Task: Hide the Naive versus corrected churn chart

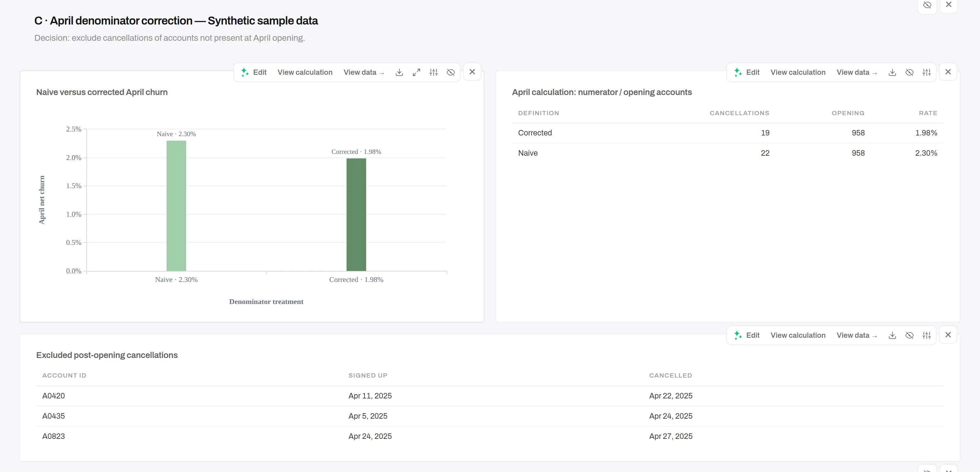Action: [450, 72]
